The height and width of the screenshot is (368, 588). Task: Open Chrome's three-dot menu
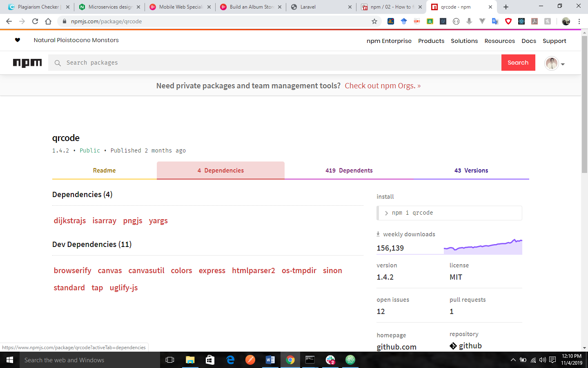point(579,21)
